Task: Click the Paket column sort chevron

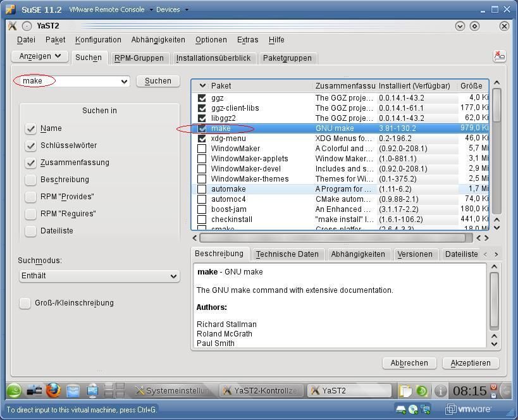Action: [202, 86]
